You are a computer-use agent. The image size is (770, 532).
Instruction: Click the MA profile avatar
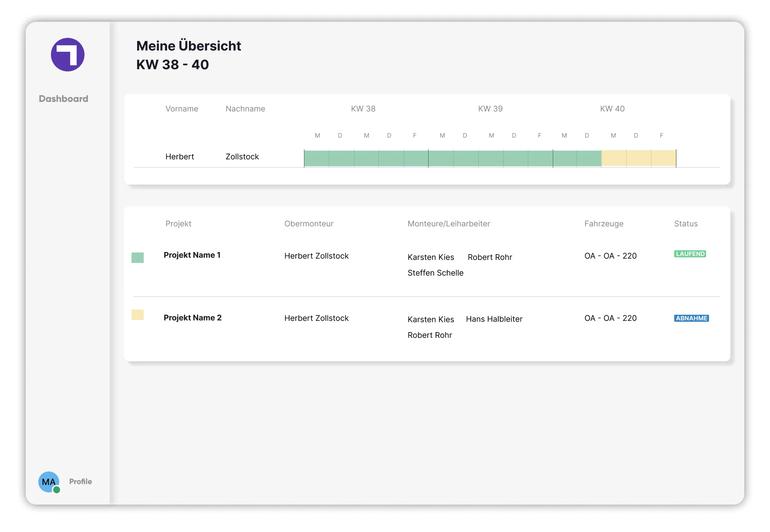point(49,482)
